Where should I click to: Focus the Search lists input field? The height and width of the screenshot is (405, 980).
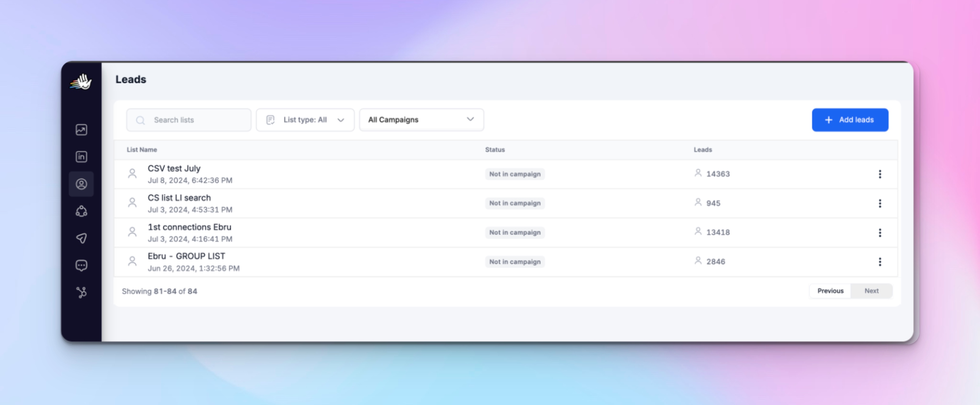coord(194,120)
